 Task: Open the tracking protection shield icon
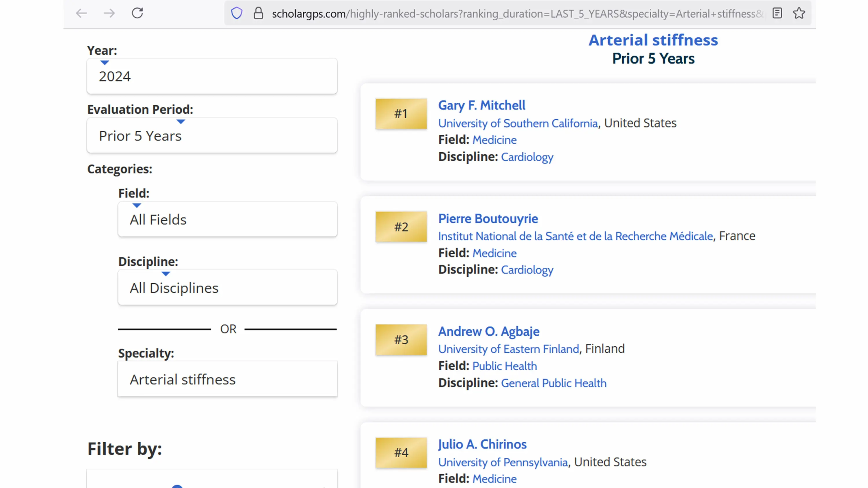tap(237, 14)
